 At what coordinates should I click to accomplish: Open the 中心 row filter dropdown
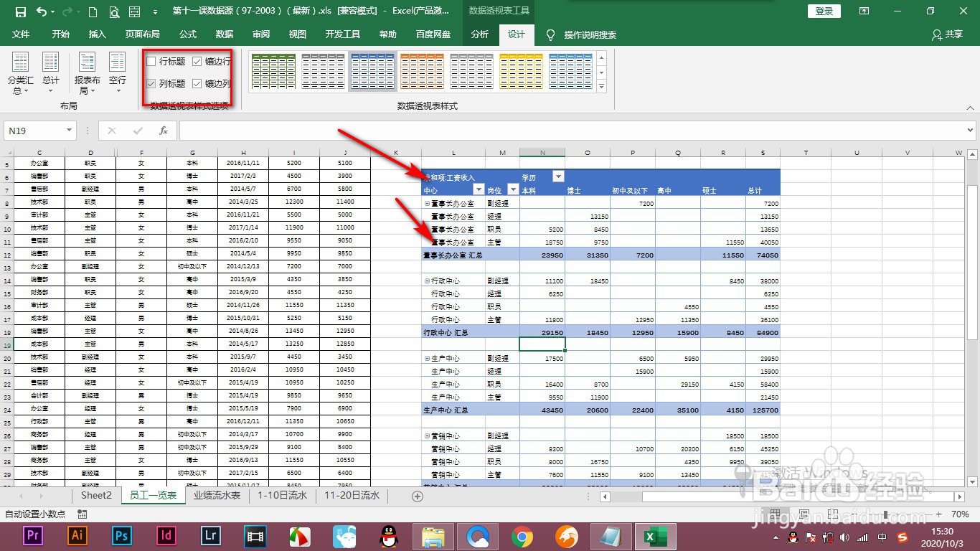point(479,190)
